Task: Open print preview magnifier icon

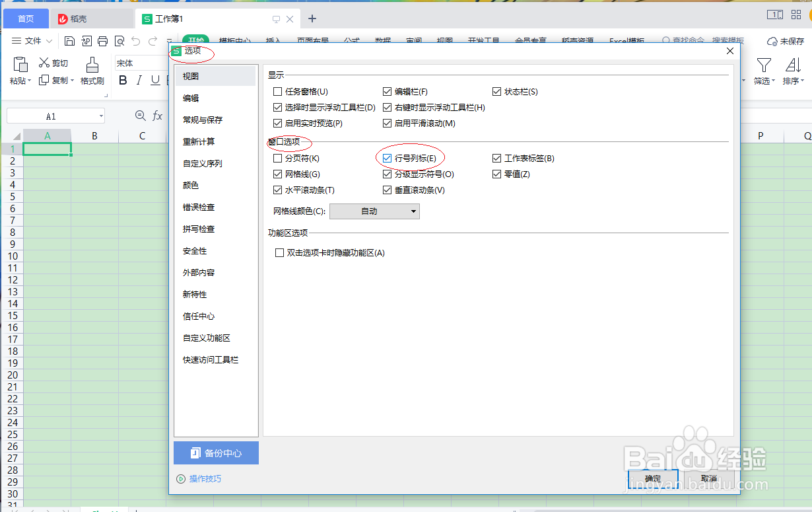Action: [119, 41]
